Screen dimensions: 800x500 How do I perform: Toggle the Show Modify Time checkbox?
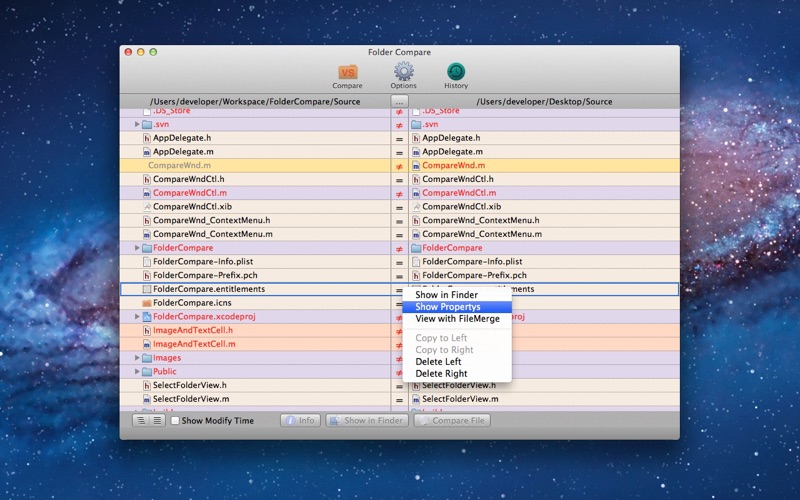175,420
